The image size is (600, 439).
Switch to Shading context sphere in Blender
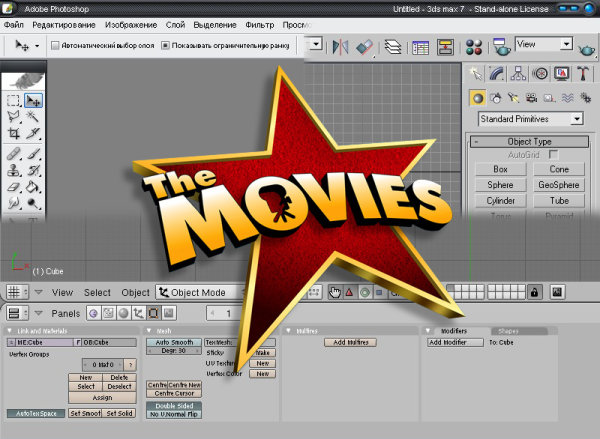tap(123, 313)
